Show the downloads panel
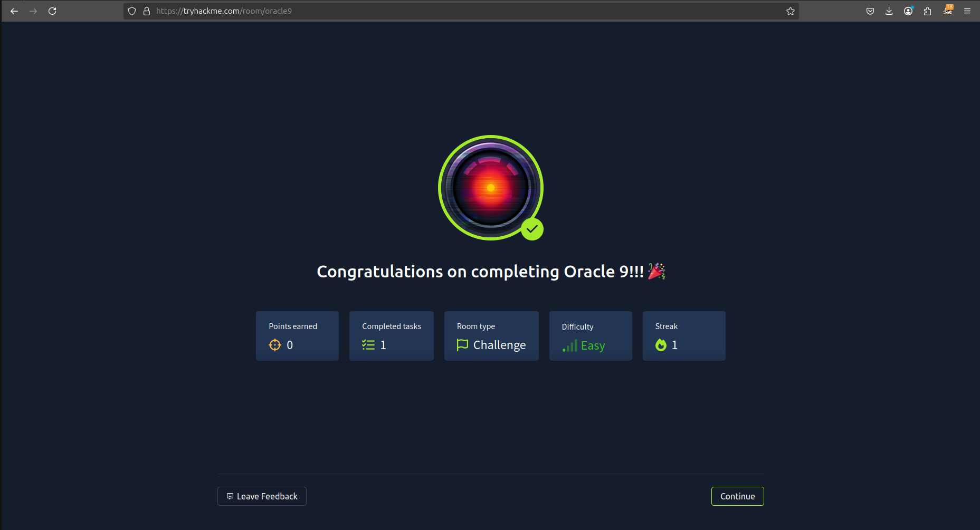Image resolution: width=980 pixels, height=530 pixels. point(889,11)
